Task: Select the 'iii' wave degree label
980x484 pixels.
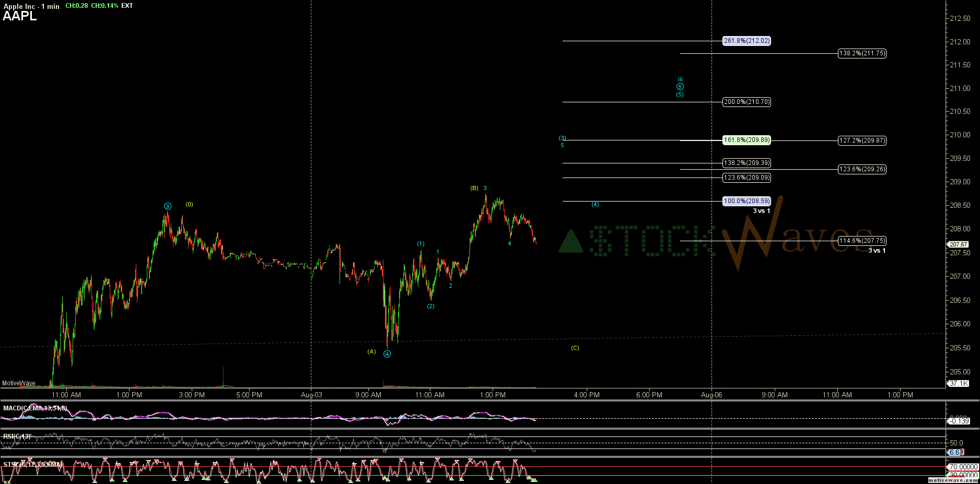Action: [x=680, y=79]
